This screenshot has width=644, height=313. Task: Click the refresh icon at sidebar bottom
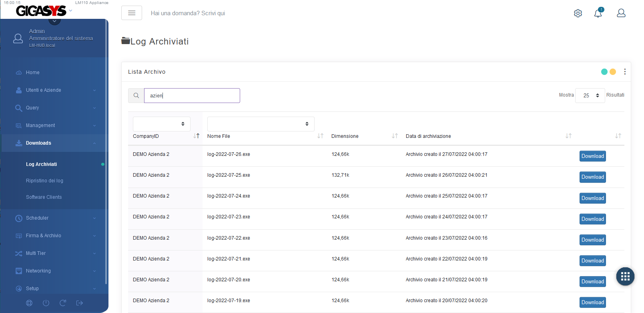click(63, 303)
